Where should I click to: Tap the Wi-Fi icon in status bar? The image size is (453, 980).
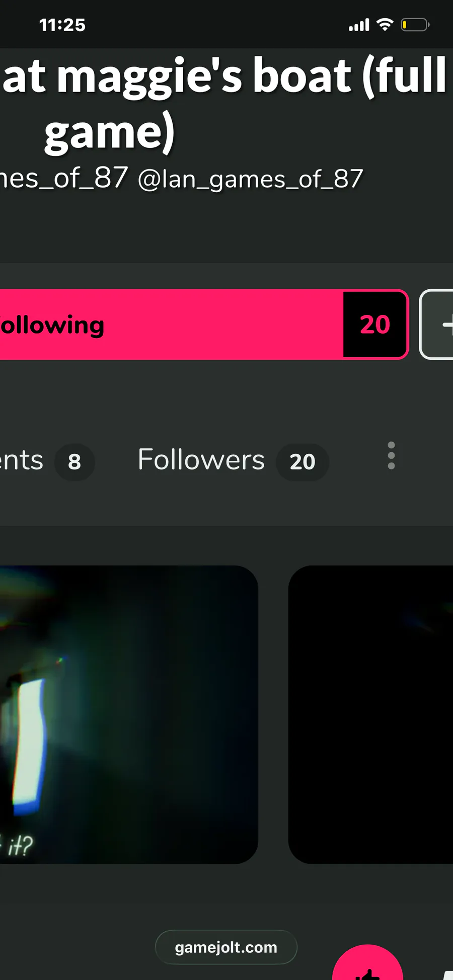tap(385, 24)
